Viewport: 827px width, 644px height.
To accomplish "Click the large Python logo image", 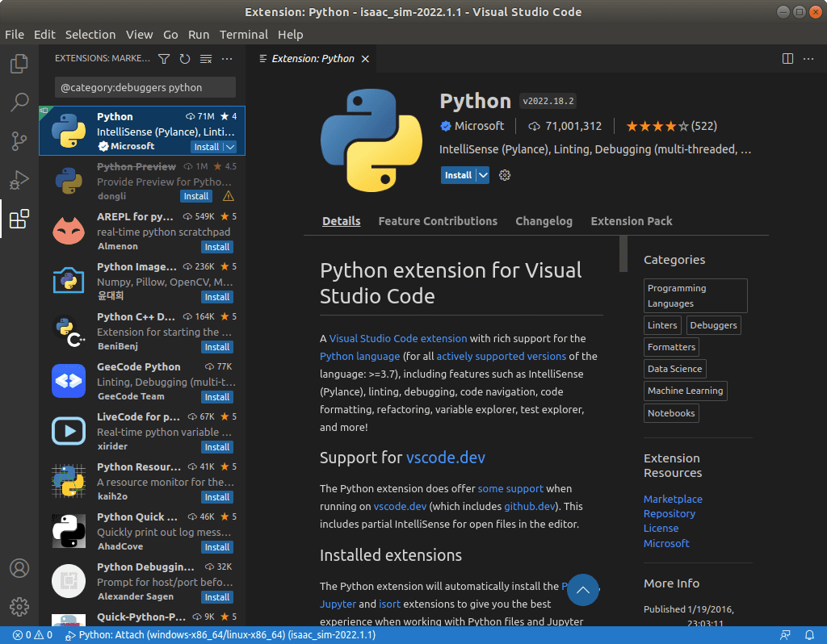I will pyautogui.click(x=372, y=140).
